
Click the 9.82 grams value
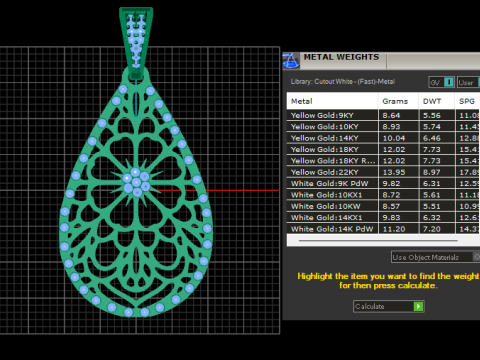391,184
